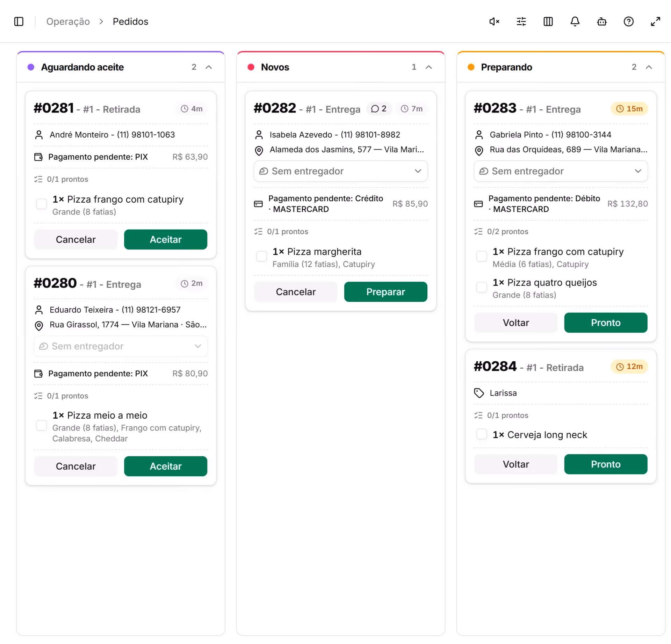
Task: Accept order #0281
Action: point(166,239)
